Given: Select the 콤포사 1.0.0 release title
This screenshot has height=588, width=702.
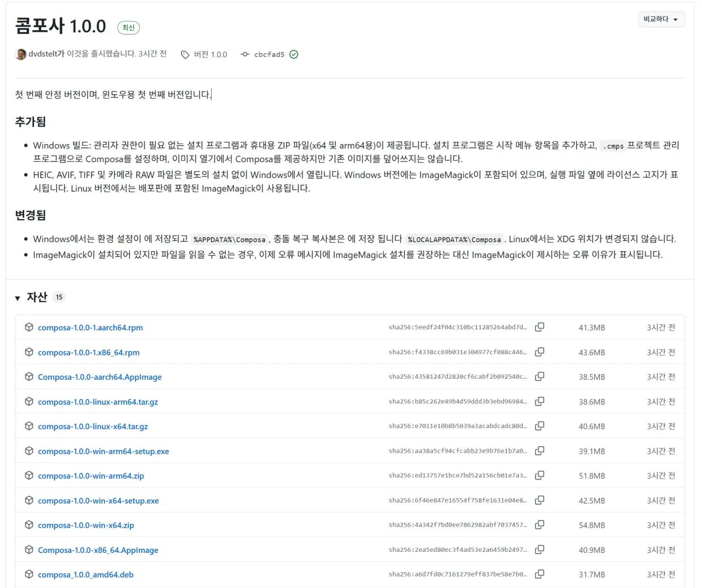Looking at the screenshot, I should pyautogui.click(x=60, y=26).
